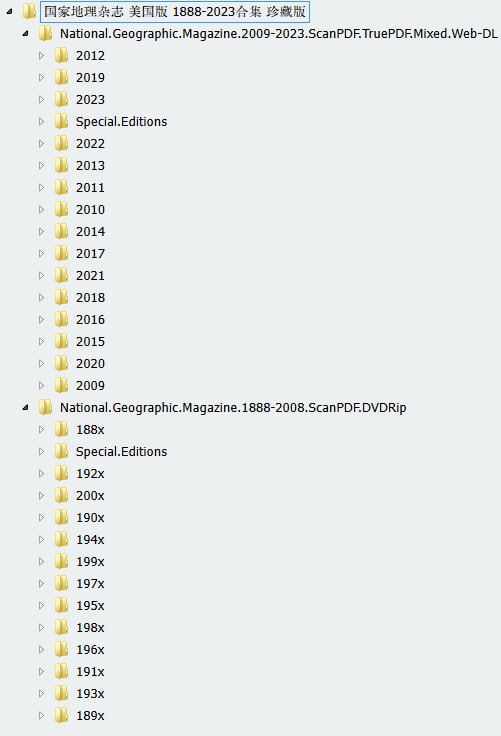Select the 2017 tree item
Screen dimensions: 501x736
click(90, 253)
